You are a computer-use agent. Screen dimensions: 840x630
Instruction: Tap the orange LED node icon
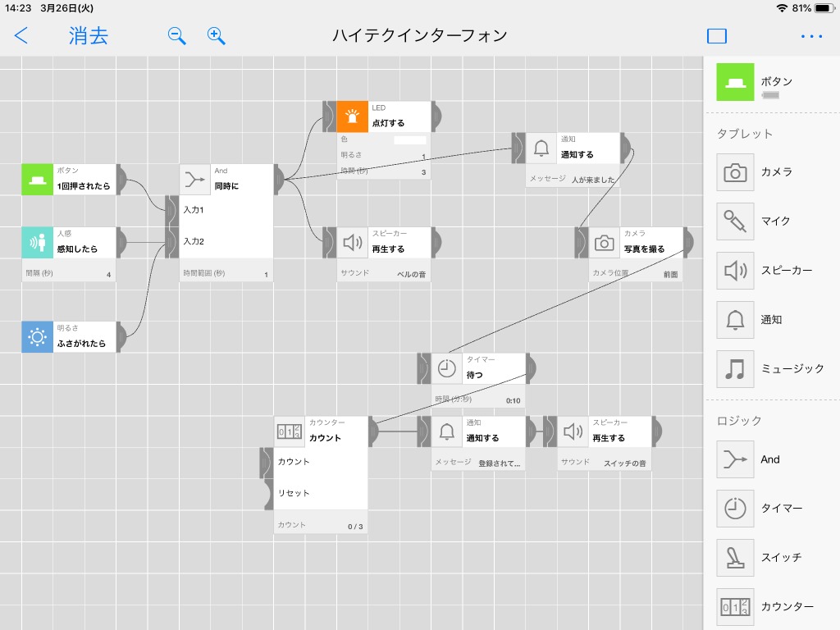coord(352,116)
